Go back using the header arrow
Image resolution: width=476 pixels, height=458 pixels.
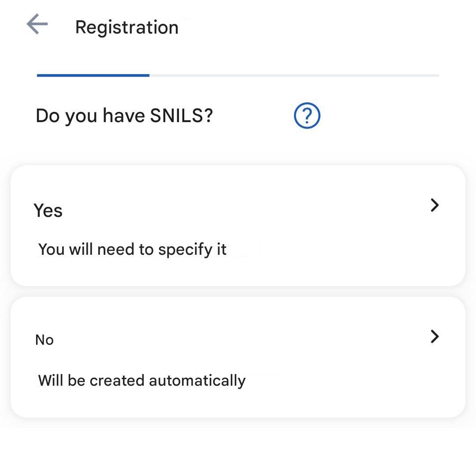37,24
